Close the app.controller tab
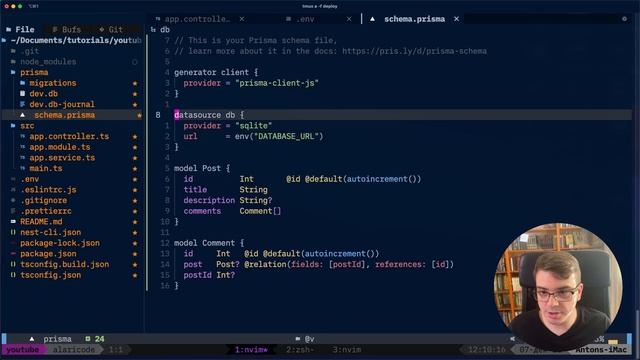This screenshot has width=640, height=360. tap(242, 19)
